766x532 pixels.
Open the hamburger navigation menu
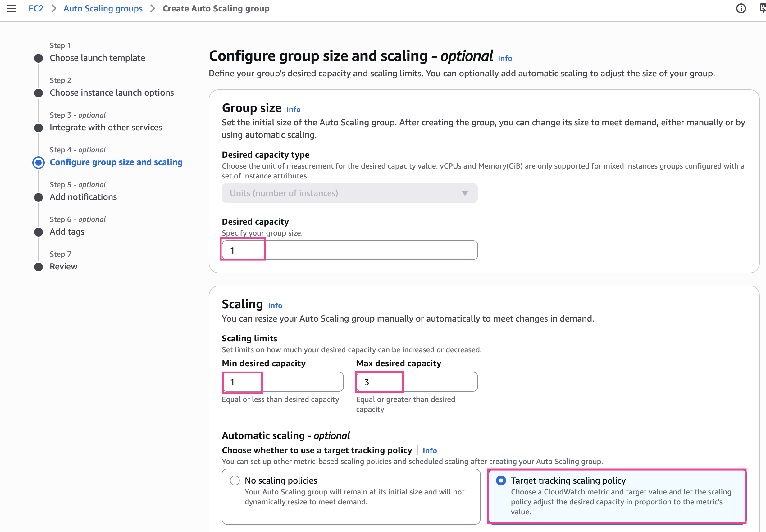point(12,9)
